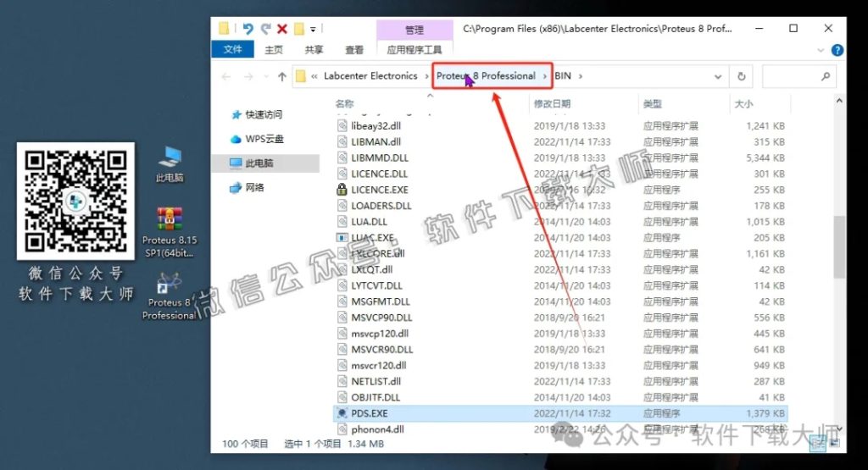Click the file list vertical scrollbar thumb
The height and width of the screenshot is (470, 868).
coord(839,247)
